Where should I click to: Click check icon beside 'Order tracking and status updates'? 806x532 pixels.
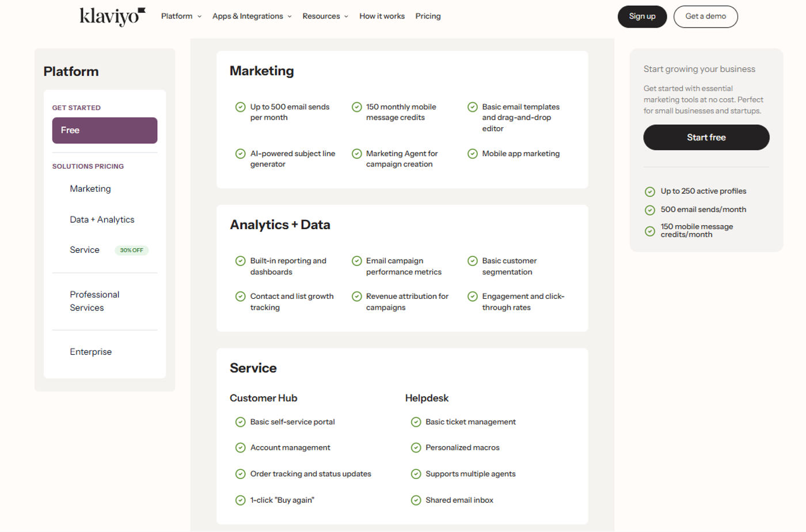click(241, 474)
